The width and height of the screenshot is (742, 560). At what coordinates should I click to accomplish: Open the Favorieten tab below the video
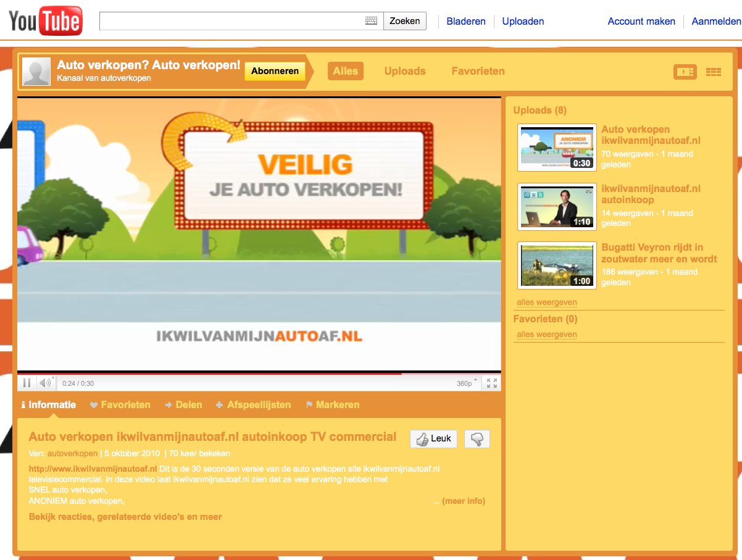tap(120, 405)
